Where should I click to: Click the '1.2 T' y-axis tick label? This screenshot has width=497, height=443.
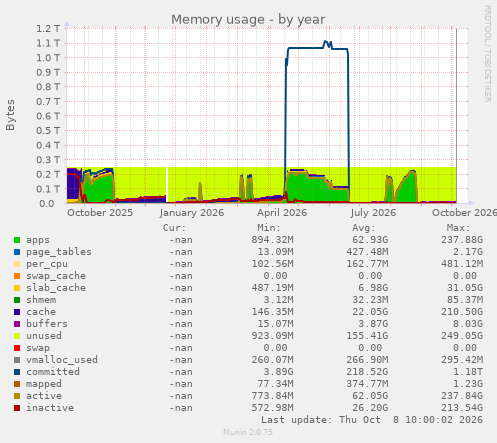tap(48, 29)
